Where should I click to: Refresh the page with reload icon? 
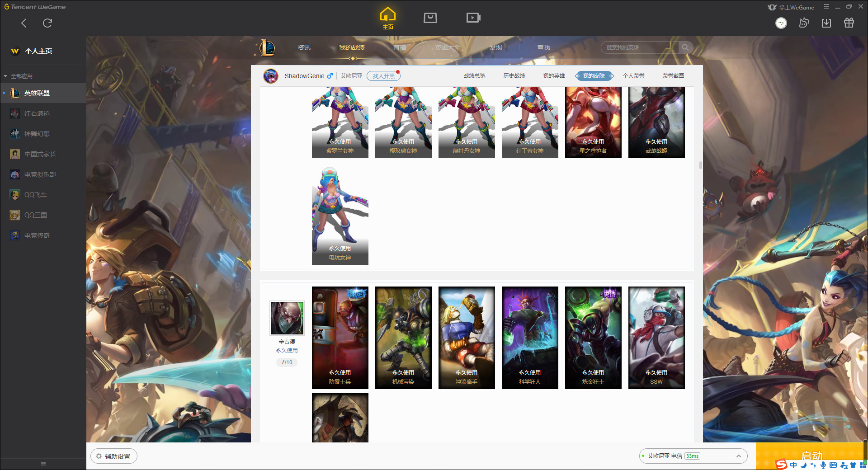[47, 23]
